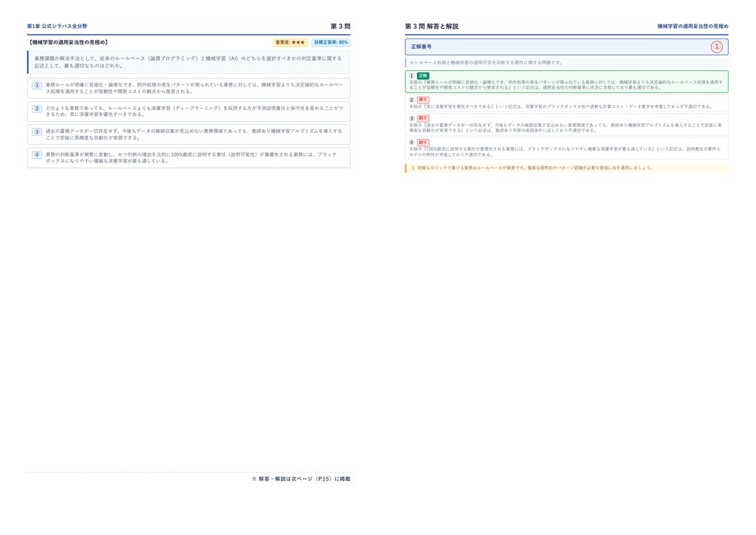Click the tip text starting 明確なロジックで書ける業務
756x535 pixels.
[x=535, y=168]
